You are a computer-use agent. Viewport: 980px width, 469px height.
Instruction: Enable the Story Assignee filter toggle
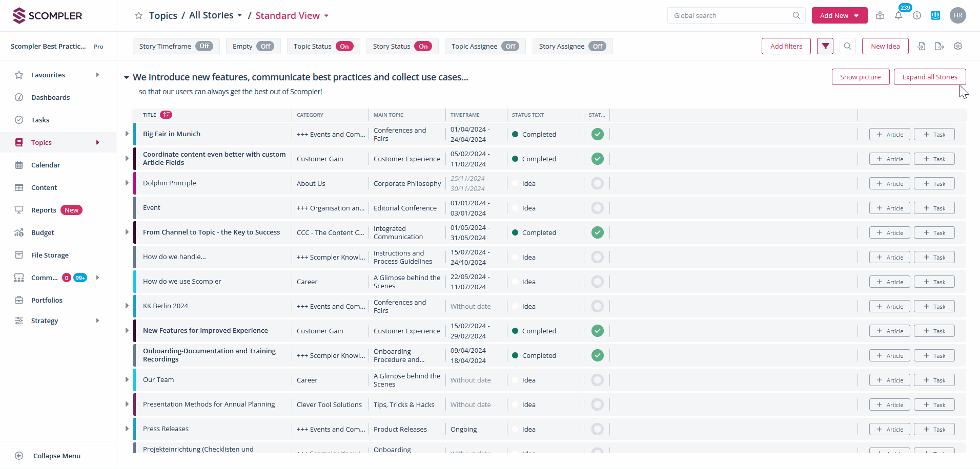coord(598,46)
